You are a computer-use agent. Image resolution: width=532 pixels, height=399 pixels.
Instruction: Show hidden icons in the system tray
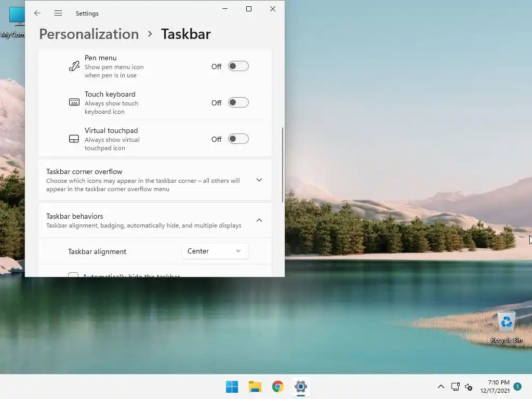441,387
